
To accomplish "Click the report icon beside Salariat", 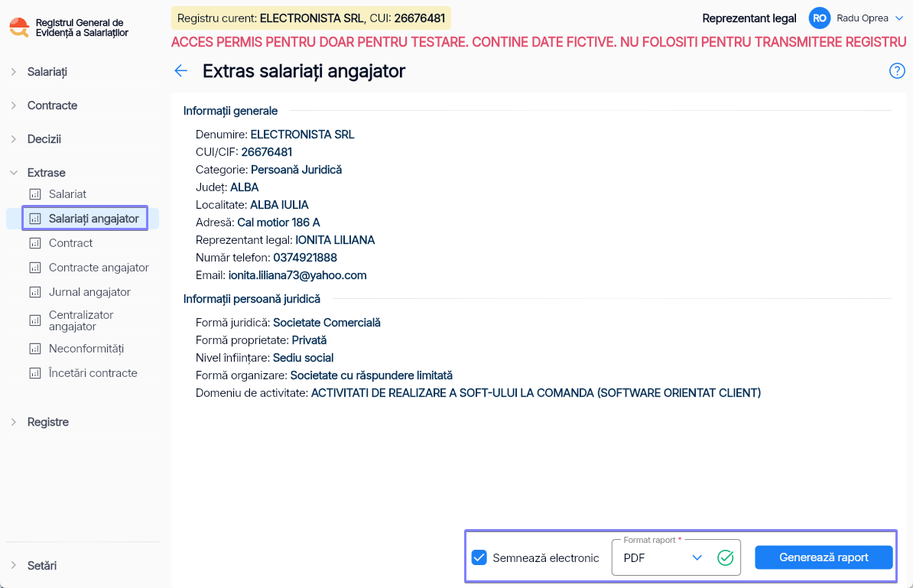I will point(35,194).
